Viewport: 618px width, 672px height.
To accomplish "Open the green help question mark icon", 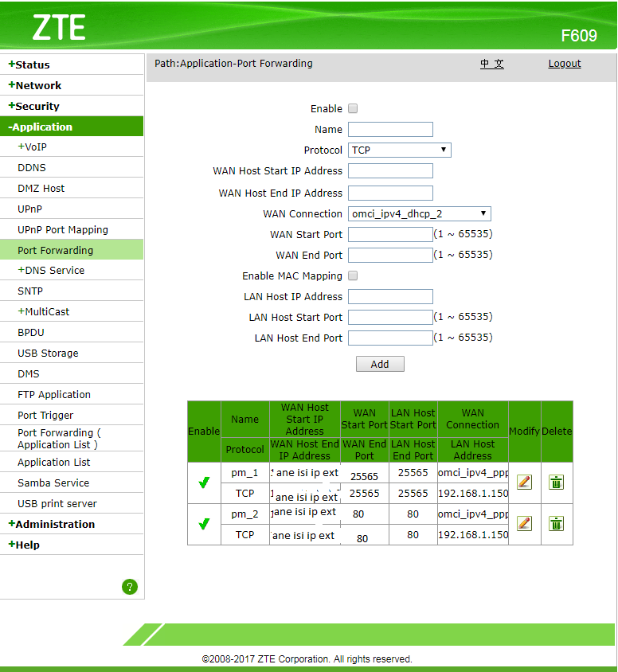I will pos(130,587).
